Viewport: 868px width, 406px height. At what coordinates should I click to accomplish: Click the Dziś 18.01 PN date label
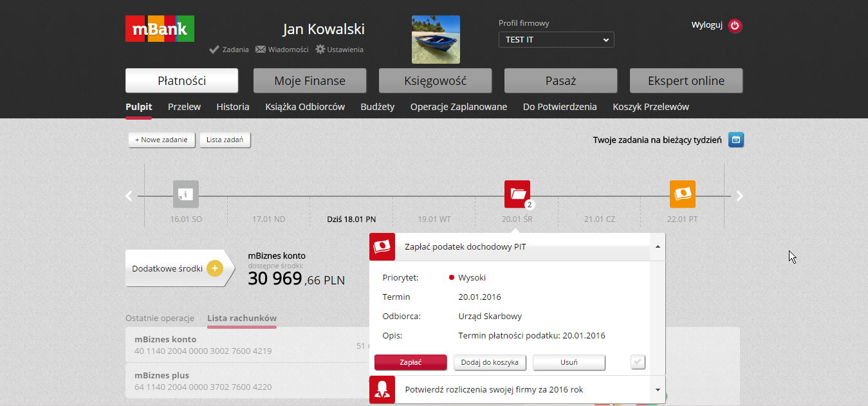tap(351, 219)
